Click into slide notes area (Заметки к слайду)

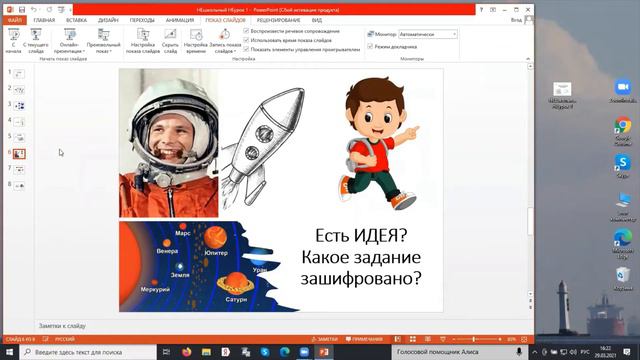282,326
